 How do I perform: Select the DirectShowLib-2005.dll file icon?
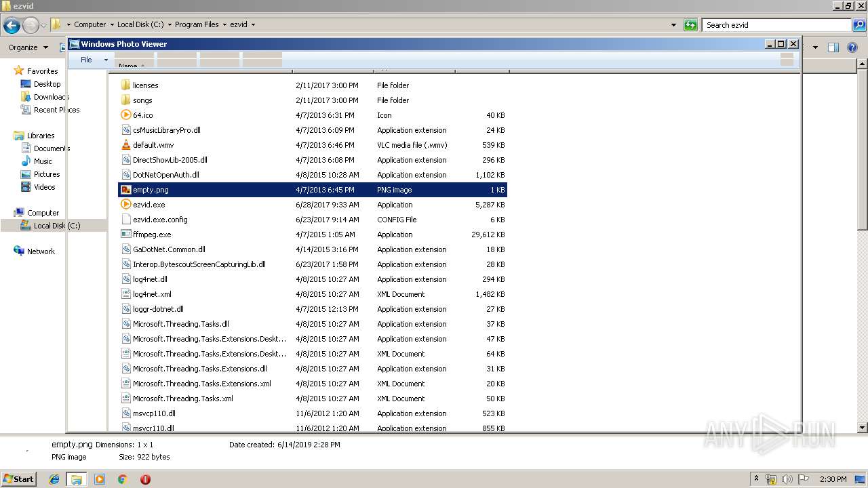pos(125,160)
